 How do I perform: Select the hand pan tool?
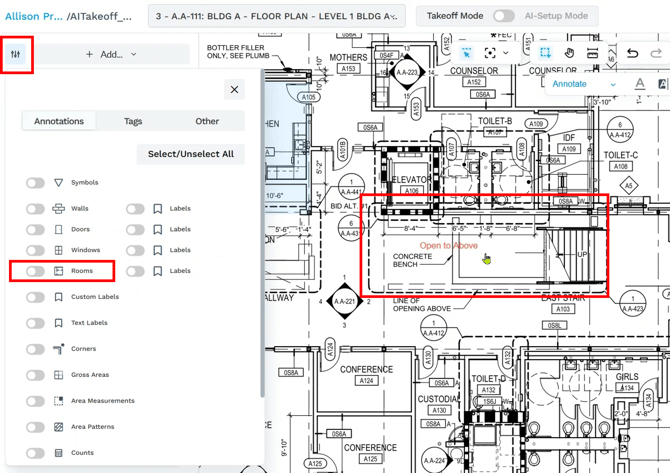(x=569, y=53)
